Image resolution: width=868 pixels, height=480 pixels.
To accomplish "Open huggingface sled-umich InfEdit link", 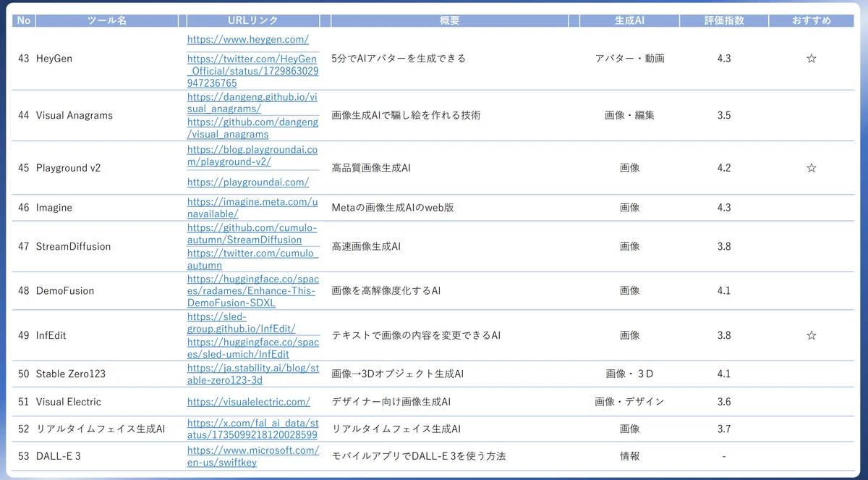I will (252, 348).
